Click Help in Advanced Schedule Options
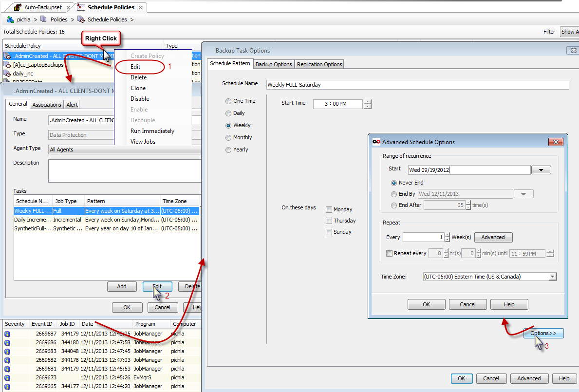 [509, 304]
